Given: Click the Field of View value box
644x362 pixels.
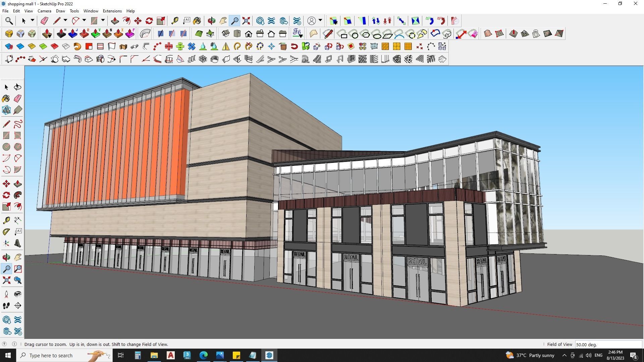Looking at the screenshot, I should click(x=608, y=345).
